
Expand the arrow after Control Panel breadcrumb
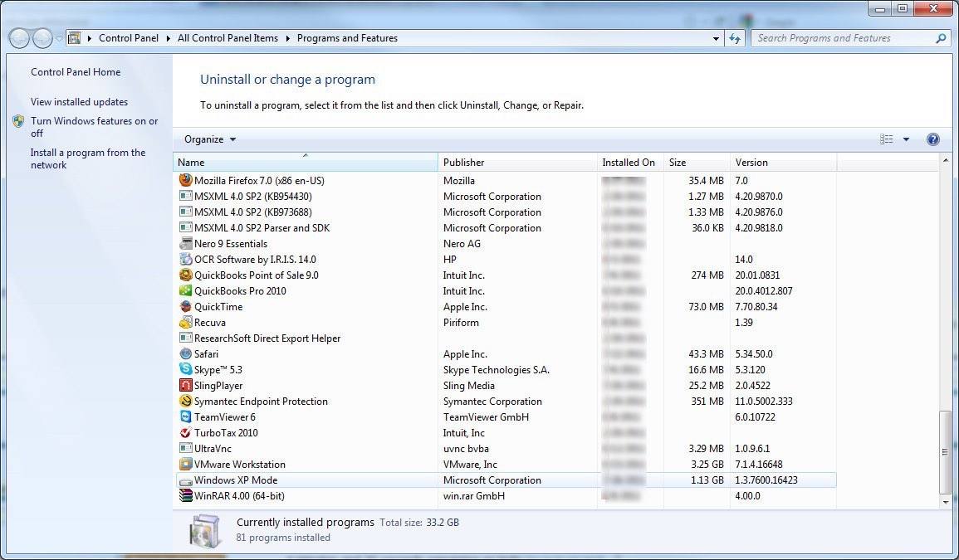168,38
